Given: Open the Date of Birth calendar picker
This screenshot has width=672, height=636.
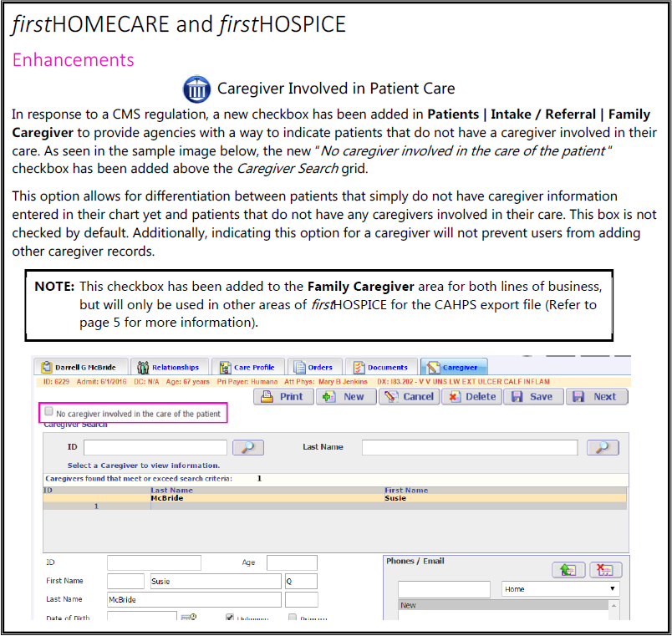Looking at the screenshot, I should (x=190, y=618).
